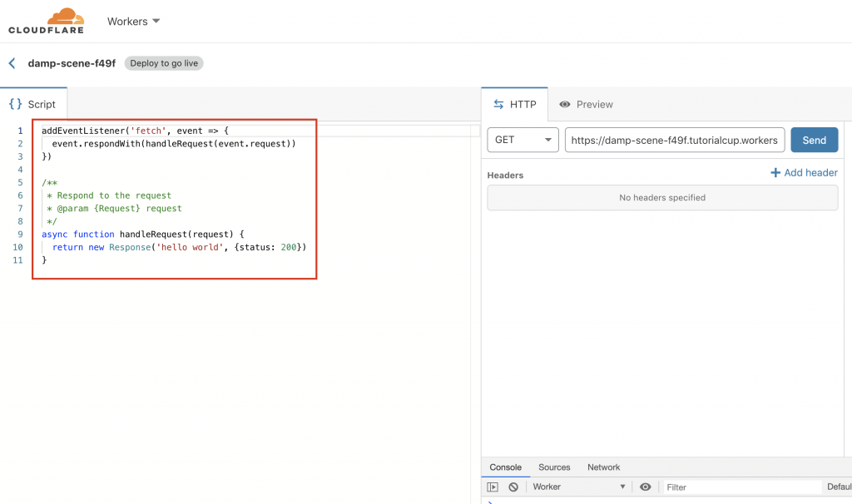Viewport: 852px width, 504px height.
Task: Switch to the Network tab
Action: coord(603,467)
